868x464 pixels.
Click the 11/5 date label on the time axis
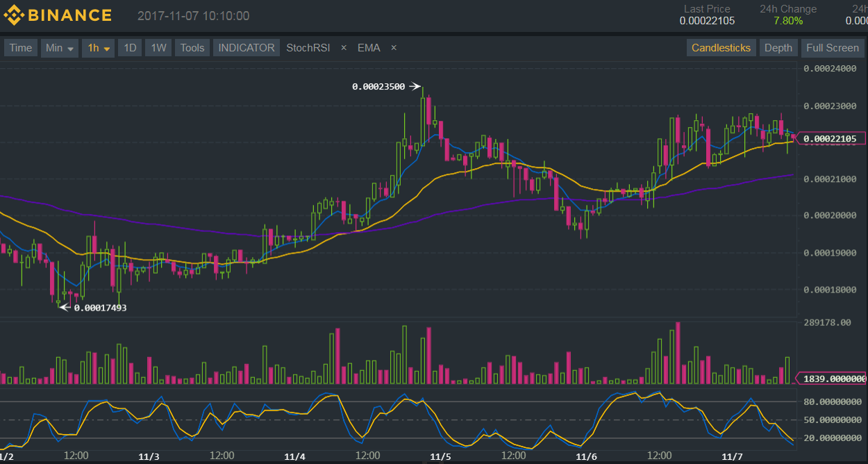point(440,456)
